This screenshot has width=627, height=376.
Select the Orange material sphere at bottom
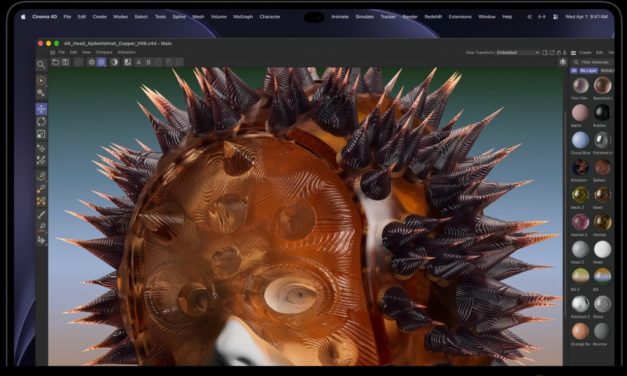pyautogui.click(x=580, y=331)
